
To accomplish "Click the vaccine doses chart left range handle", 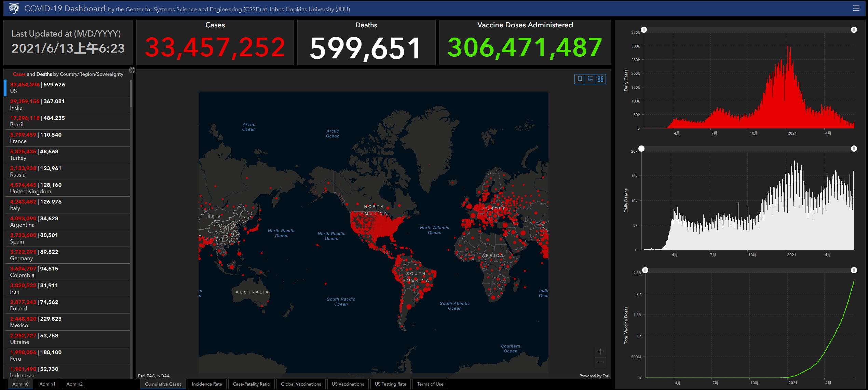I will pyautogui.click(x=645, y=270).
